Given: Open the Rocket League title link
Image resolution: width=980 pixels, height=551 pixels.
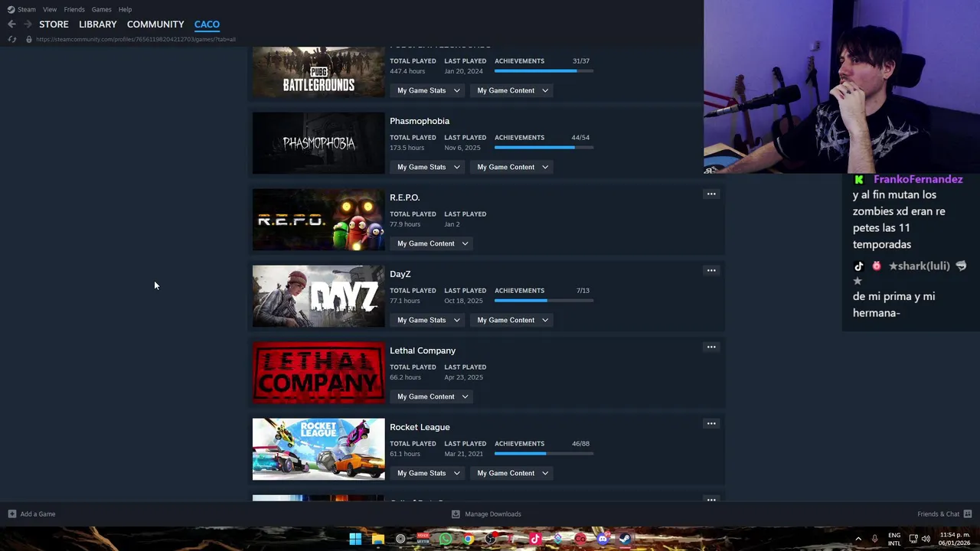Looking at the screenshot, I should tap(420, 427).
